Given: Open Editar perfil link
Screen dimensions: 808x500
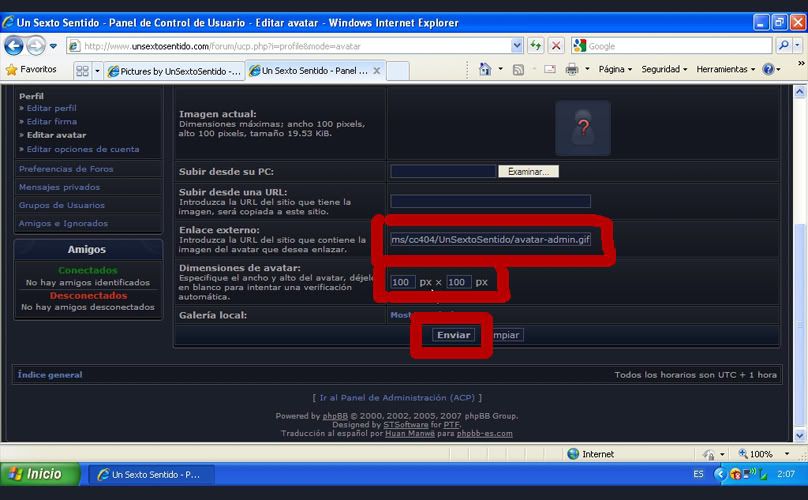Looking at the screenshot, I should 52,108.
